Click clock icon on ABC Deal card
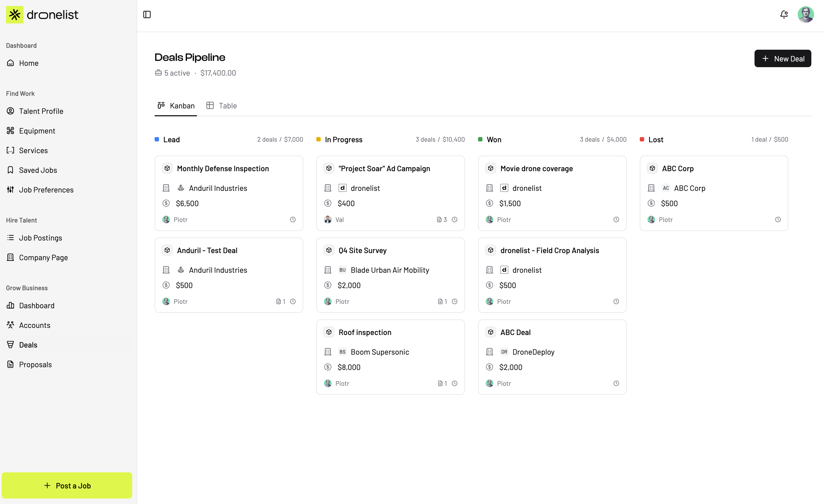Viewport: 825px width, 504px height. 616,384
